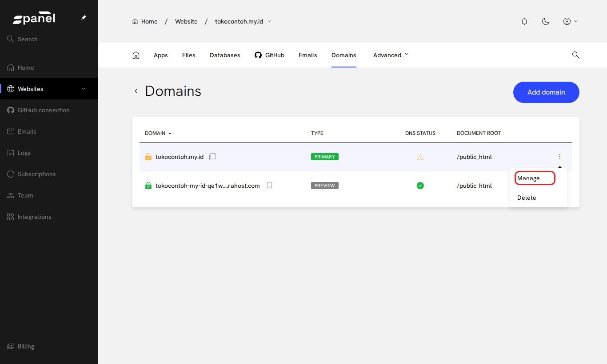Open Billing in the sidebar
Screen dimensions: 607x364
coord(49,346)
